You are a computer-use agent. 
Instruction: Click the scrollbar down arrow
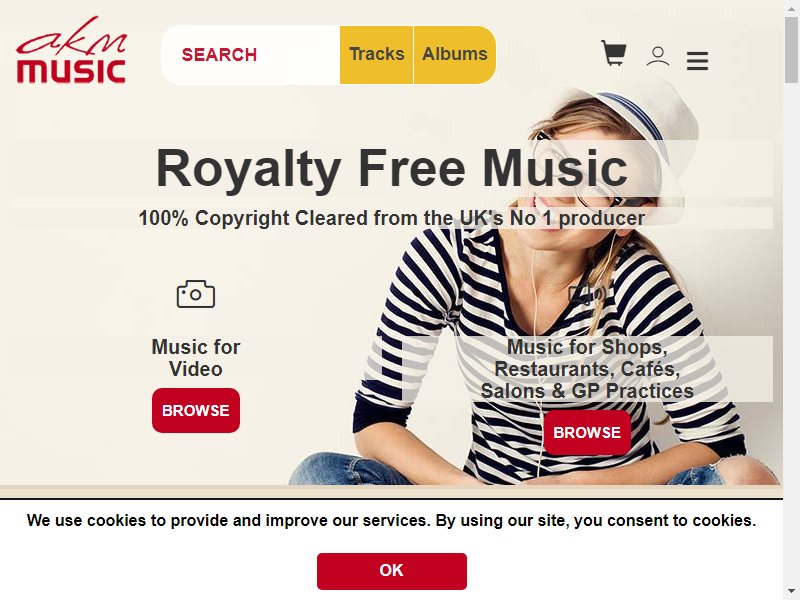[791, 592]
